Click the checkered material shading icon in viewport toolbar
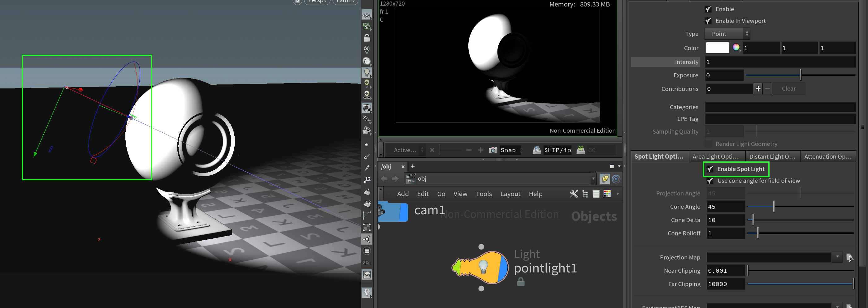The image size is (868, 308). 367,108
